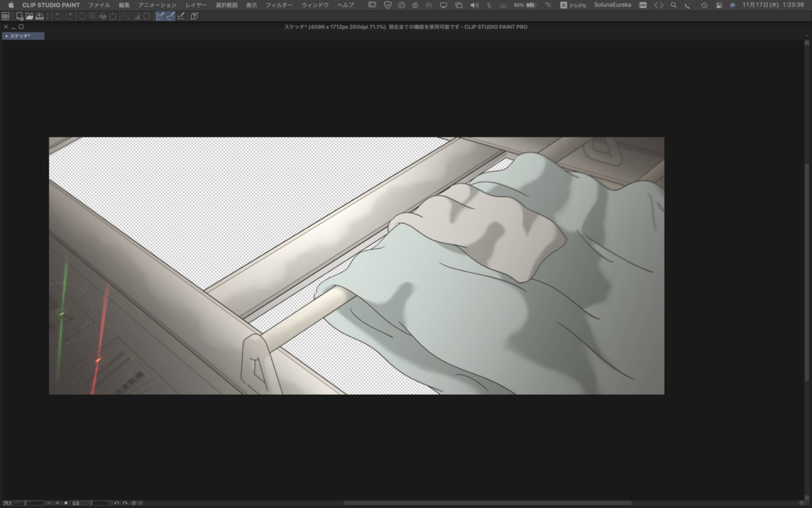Open the ヘルプ menu
812x508 pixels.
346,5
